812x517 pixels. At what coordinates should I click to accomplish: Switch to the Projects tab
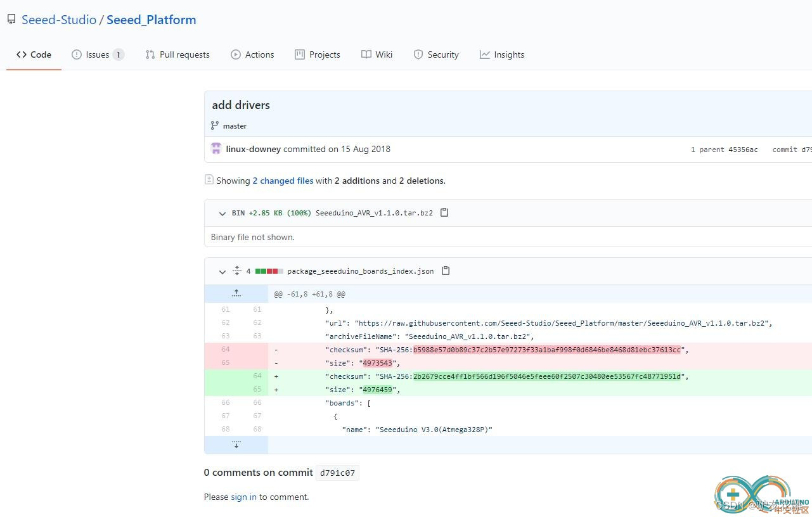pos(318,54)
